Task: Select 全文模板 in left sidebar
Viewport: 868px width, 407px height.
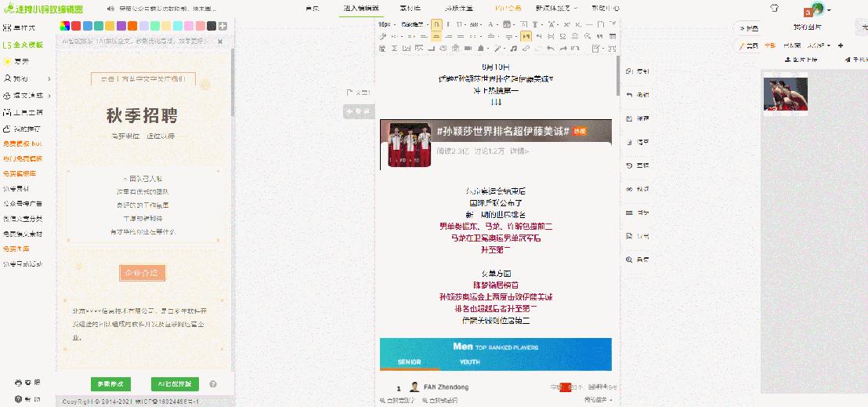Action: (23, 45)
